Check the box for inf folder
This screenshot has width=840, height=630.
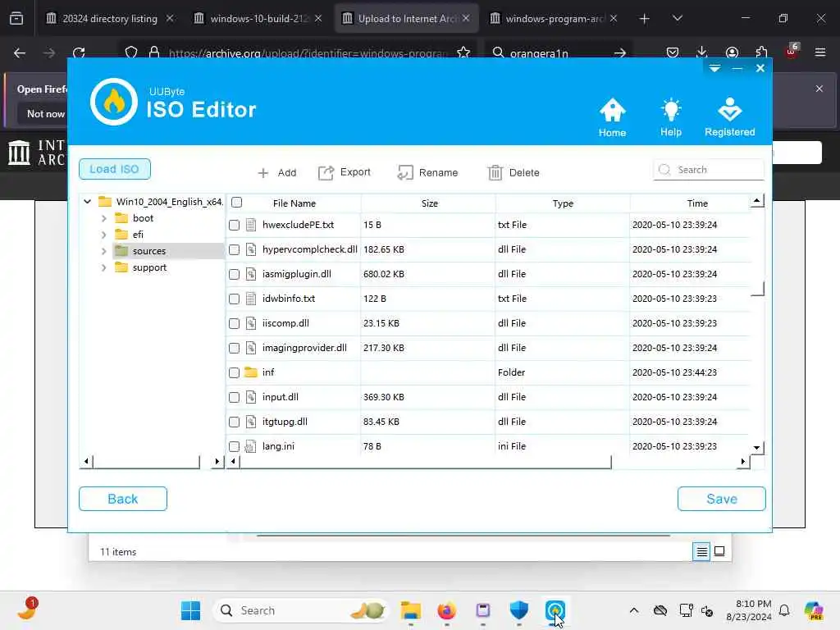coord(234,373)
